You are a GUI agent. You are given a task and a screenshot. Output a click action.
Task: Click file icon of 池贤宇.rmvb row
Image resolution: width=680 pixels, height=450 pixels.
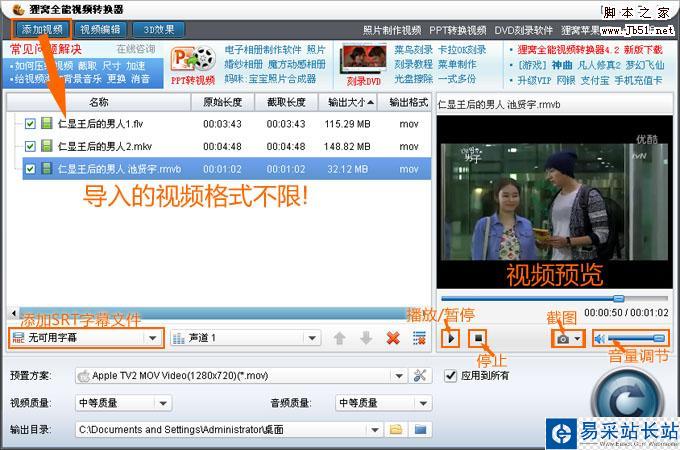click(x=46, y=168)
